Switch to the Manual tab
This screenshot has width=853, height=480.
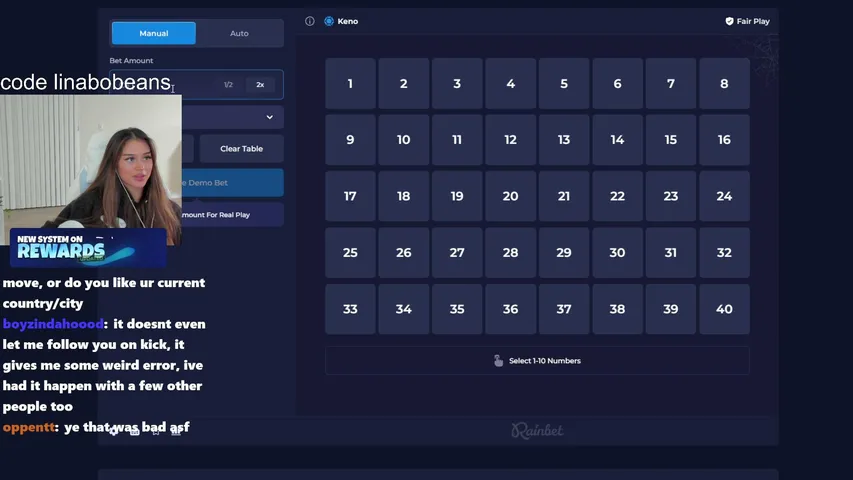tap(154, 33)
